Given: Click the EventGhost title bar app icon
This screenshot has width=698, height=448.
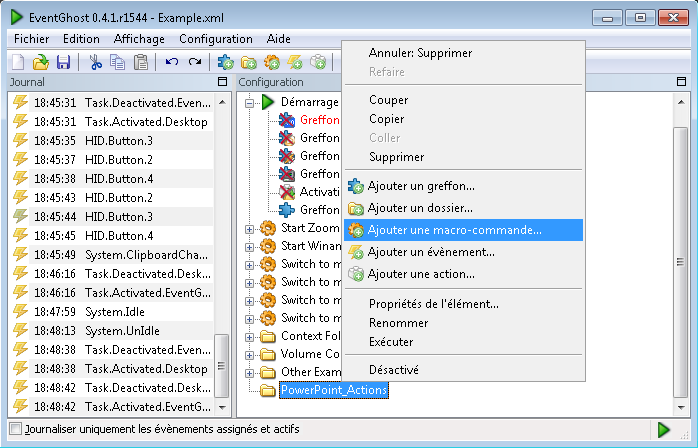Looking at the screenshot, I should pyautogui.click(x=16, y=17).
